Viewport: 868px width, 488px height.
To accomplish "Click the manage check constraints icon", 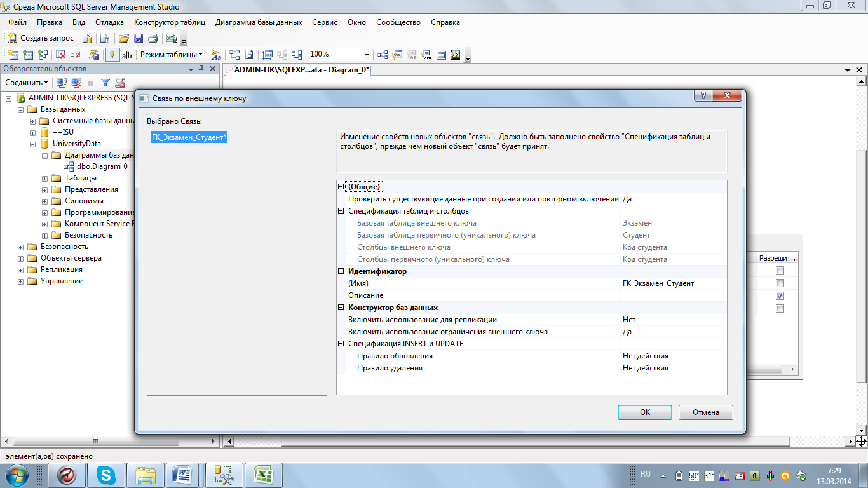I will (441, 55).
